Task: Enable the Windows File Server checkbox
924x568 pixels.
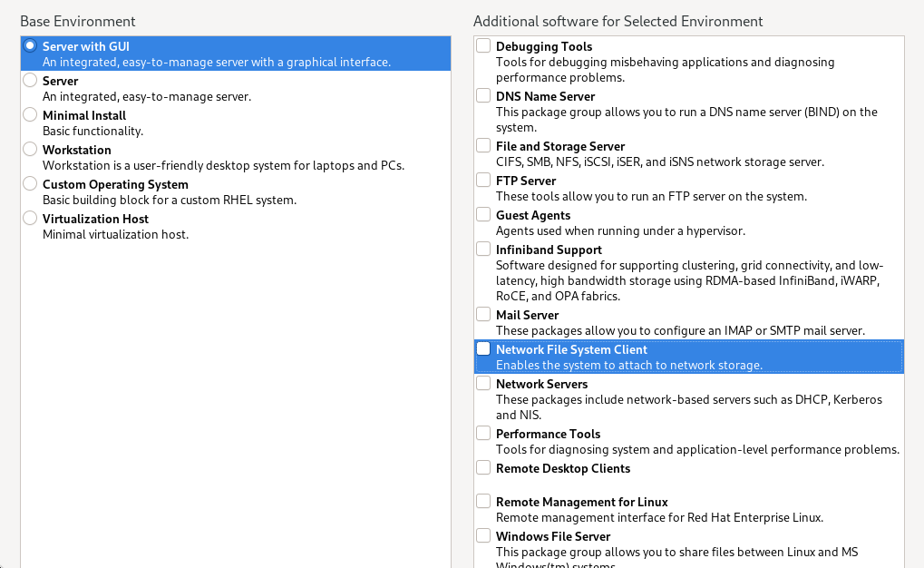Action: point(484,536)
